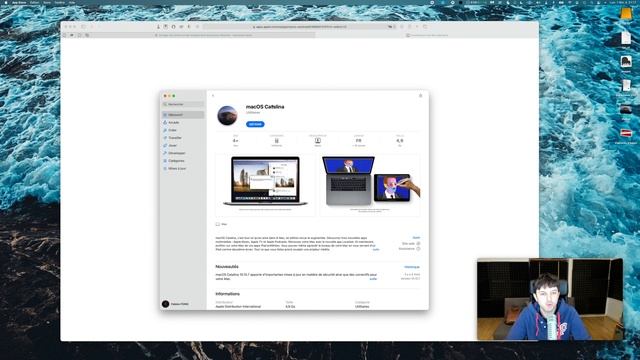Open the Aide menu in the menu bar
This screenshot has width=640, height=360.
(x=72, y=2)
